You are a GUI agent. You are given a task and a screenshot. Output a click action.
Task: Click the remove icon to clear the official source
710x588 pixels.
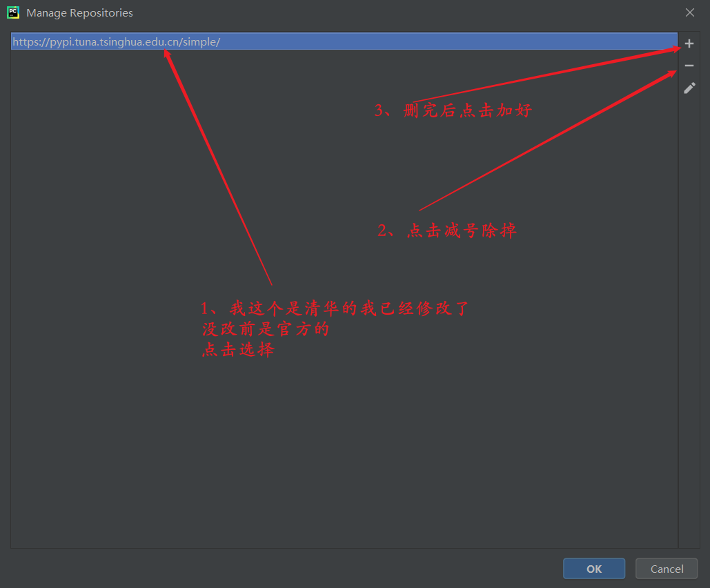[x=689, y=65]
